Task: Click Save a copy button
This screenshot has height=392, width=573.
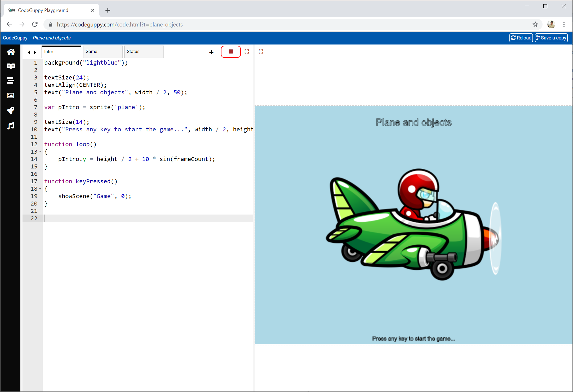Action: click(x=551, y=38)
